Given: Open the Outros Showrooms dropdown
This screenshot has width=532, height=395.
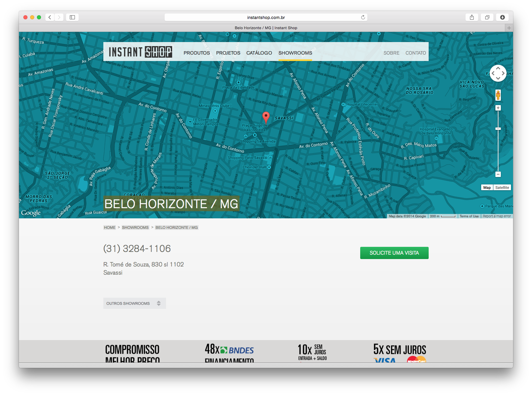Looking at the screenshot, I should pos(135,303).
